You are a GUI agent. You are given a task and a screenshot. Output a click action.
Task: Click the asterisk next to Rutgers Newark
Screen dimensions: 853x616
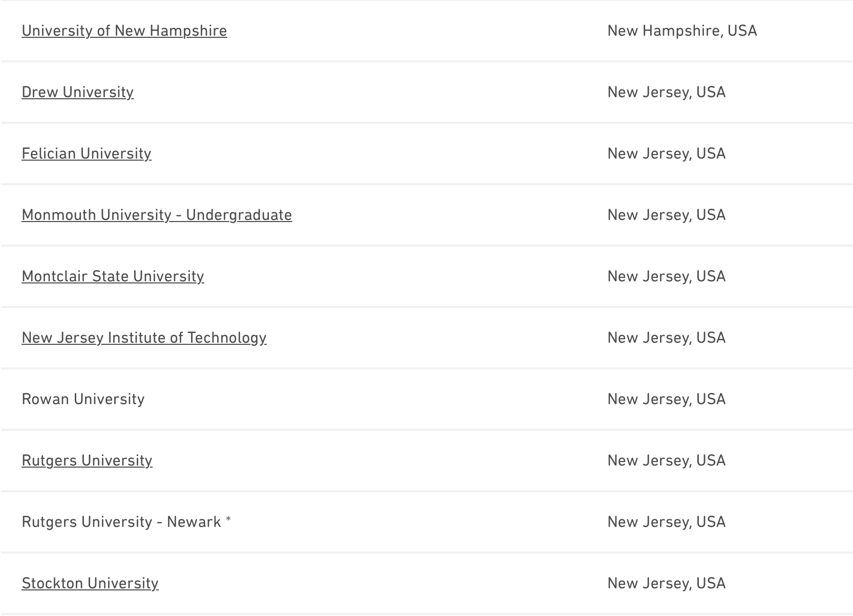[228, 520]
